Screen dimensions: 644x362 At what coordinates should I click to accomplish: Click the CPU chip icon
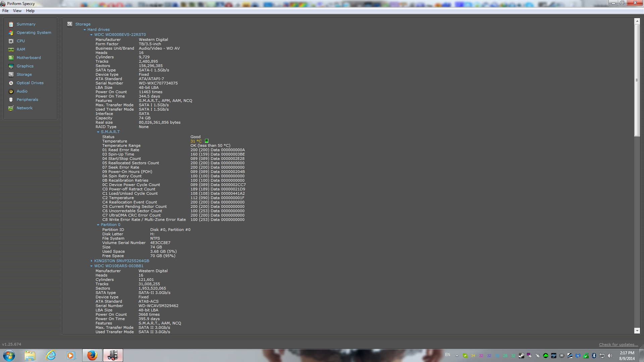point(11,41)
